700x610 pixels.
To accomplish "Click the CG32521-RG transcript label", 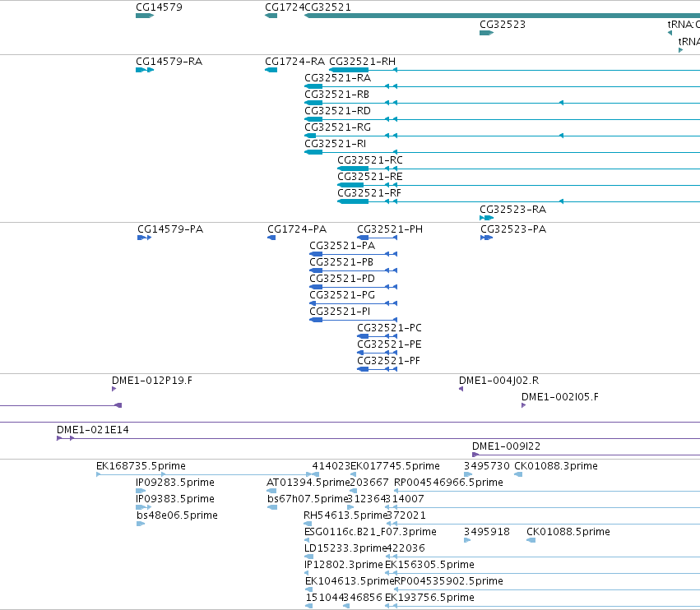I will [x=337, y=127].
